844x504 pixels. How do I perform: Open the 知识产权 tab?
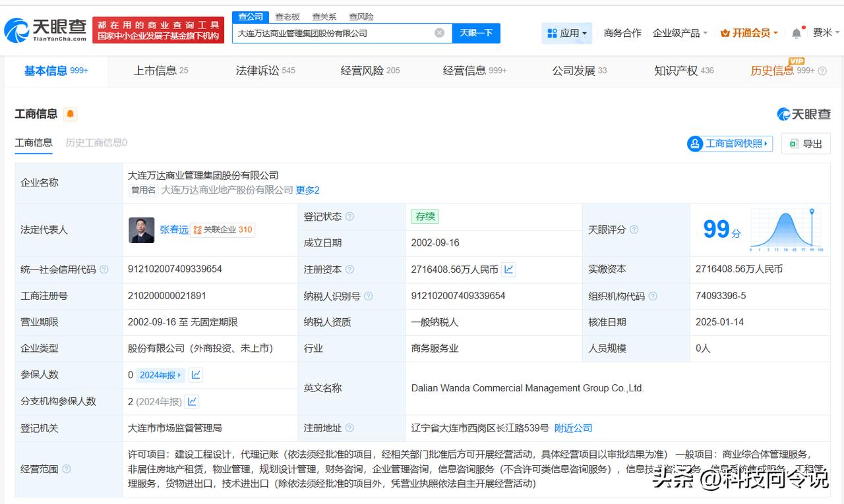[683, 70]
